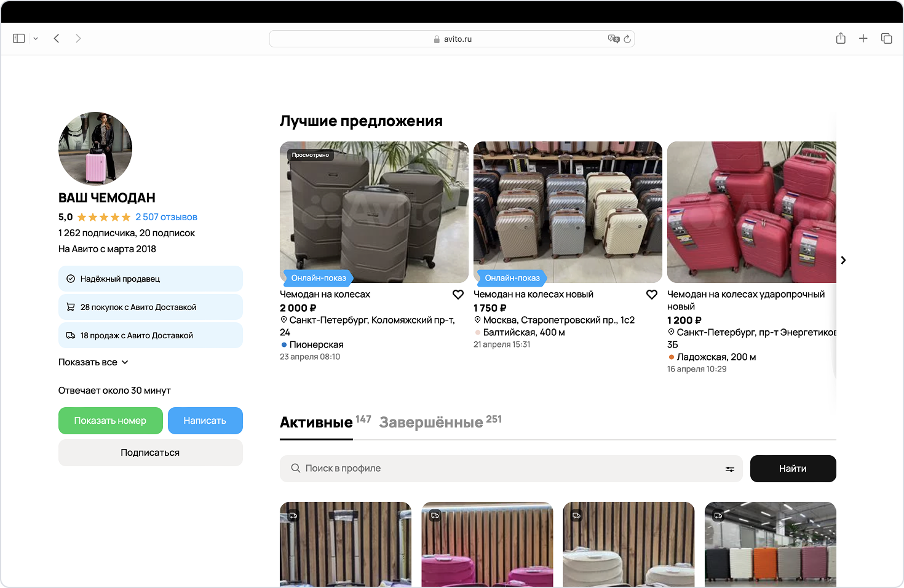The image size is (904, 588).
Task: Click the browser back arrow
Action: (x=57, y=39)
